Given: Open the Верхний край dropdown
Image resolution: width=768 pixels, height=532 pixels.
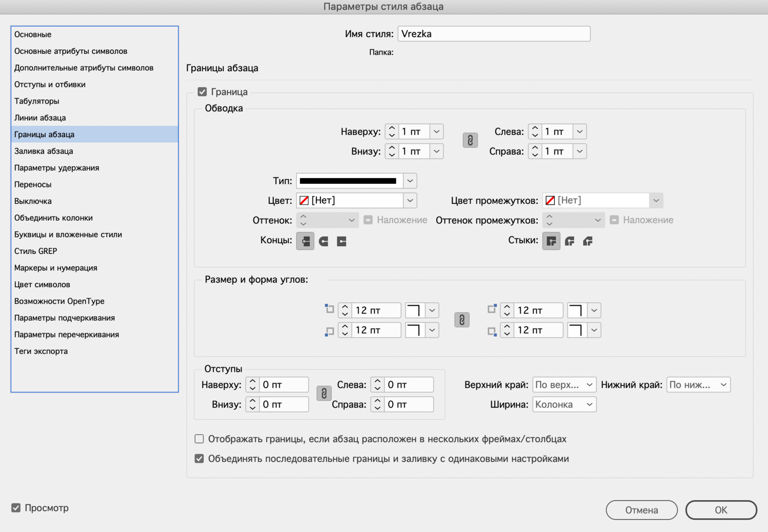Looking at the screenshot, I should click(564, 385).
